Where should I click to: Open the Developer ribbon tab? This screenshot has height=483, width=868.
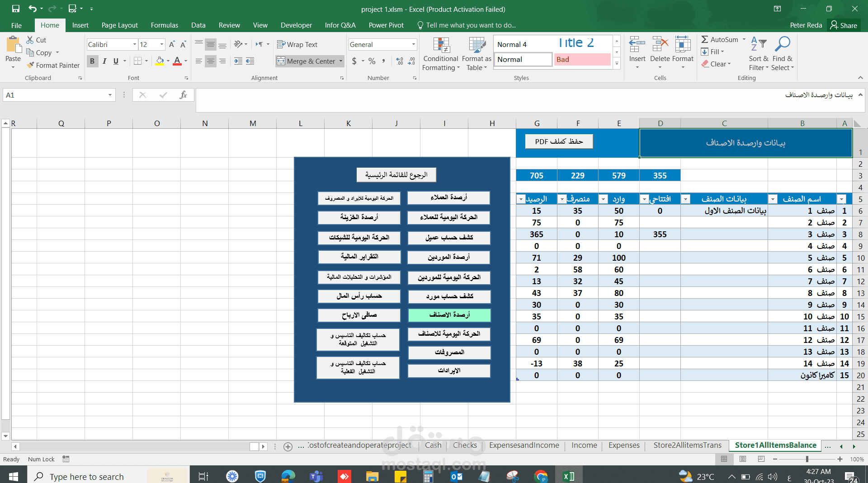[x=296, y=25]
